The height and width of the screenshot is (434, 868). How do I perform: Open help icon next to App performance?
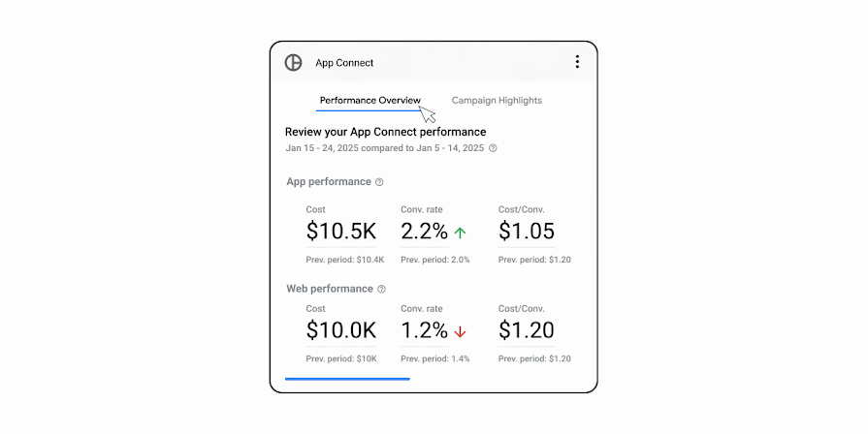379,182
